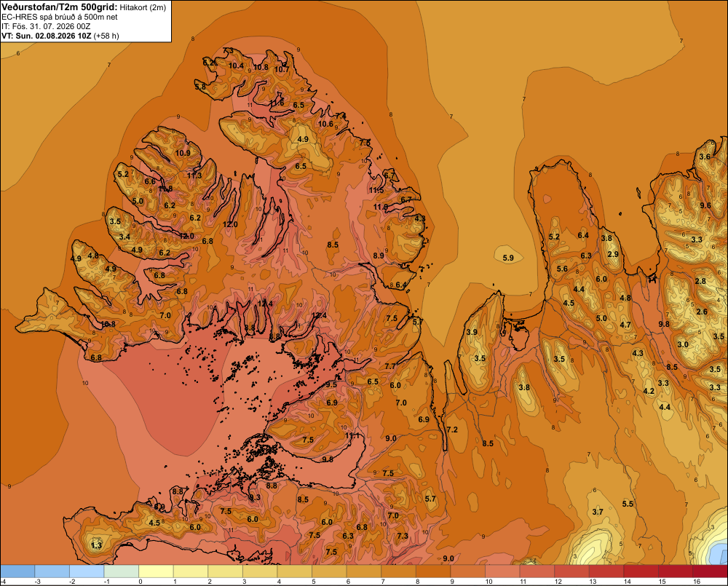Pick the legend color cell between 10 and 11

tap(502, 571)
